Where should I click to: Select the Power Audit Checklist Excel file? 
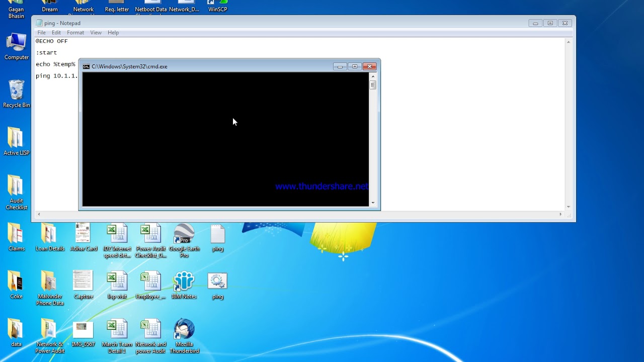point(151,241)
